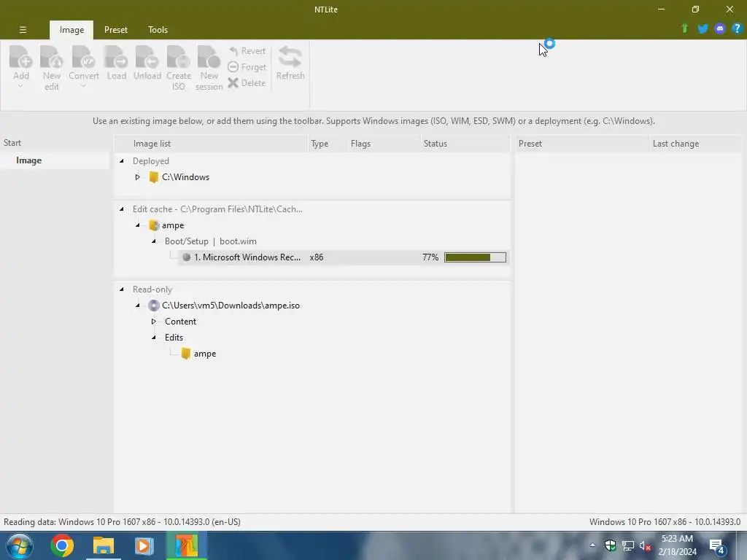Screen dimensions: 747x560
Task: Open the Discord link icon
Action: pyautogui.click(x=720, y=28)
